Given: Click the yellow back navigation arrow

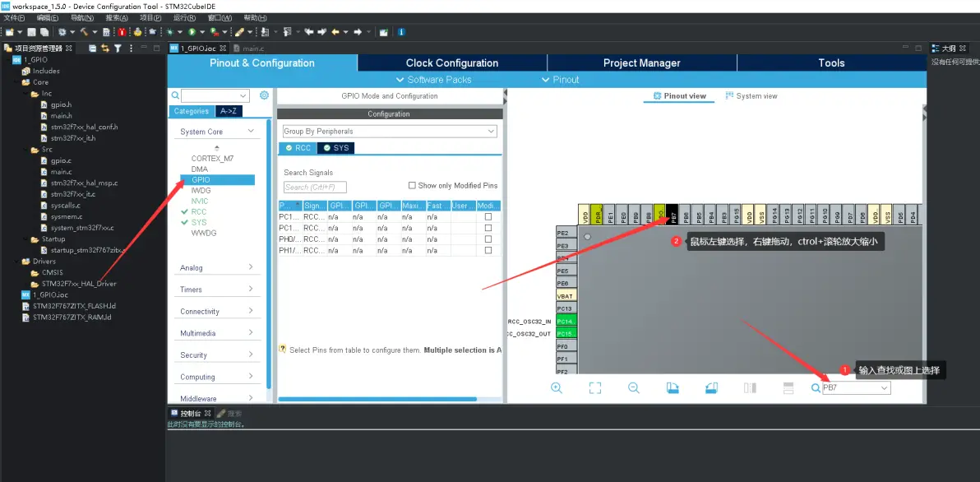Looking at the screenshot, I should tap(335, 32).
